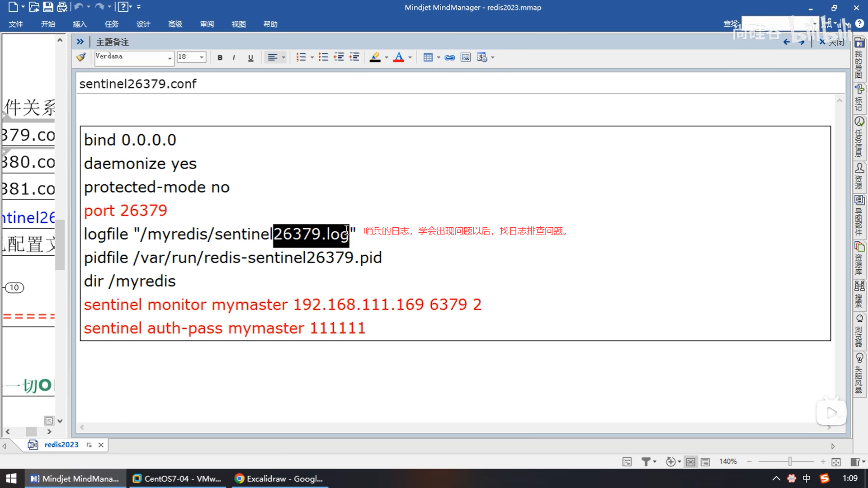Click the insert image icon
The image size is (868, 488).
click(x=465, y=57)
